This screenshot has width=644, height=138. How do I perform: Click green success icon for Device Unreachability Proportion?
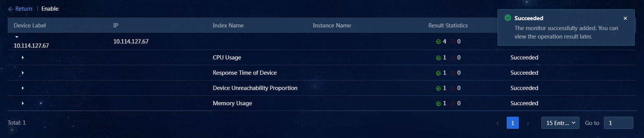438,88
